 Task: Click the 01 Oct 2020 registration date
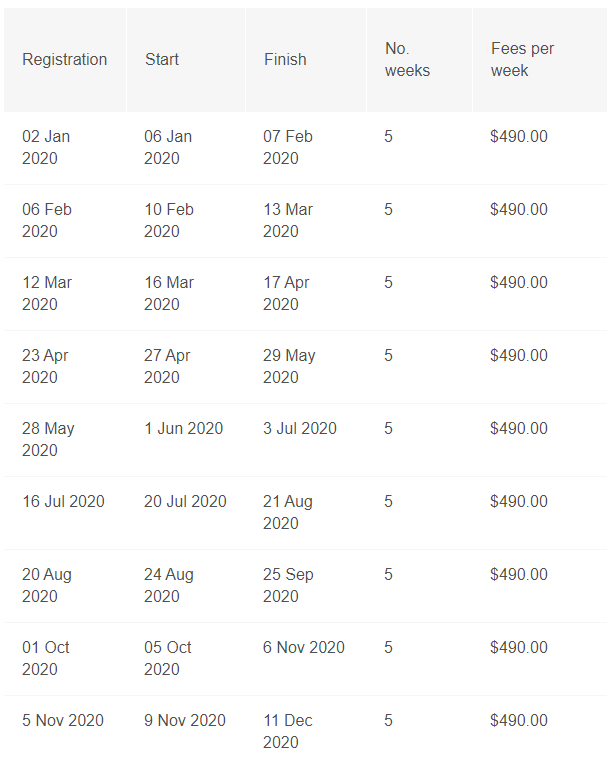(46, 658)
